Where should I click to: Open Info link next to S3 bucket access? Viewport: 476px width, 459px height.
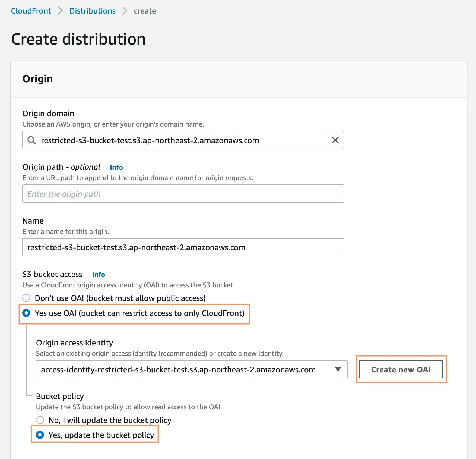[98, 275]
